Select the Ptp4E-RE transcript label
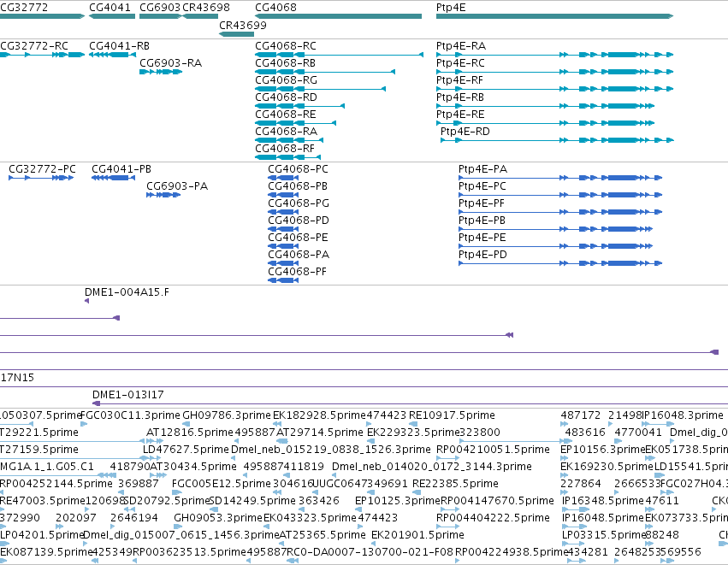Image resolution: width=728 pixels, height=565 pixels. (460, 115)
